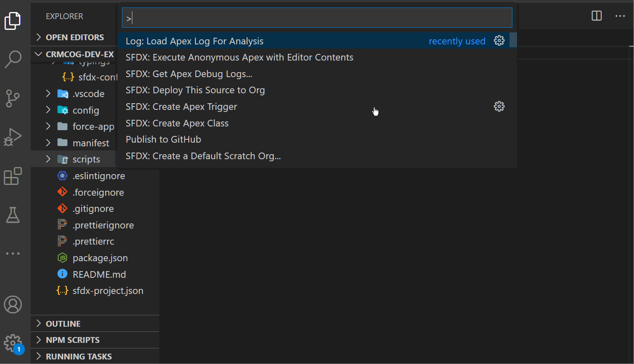Open the .prettierrc file
This screenshot has width=634, height=364.
point(93,241)
